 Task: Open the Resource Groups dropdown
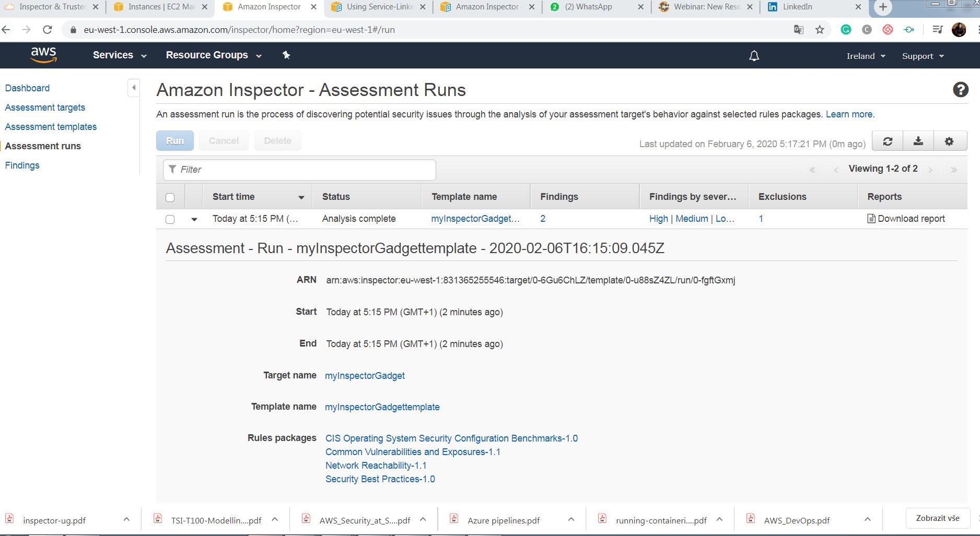pos(214,55)
